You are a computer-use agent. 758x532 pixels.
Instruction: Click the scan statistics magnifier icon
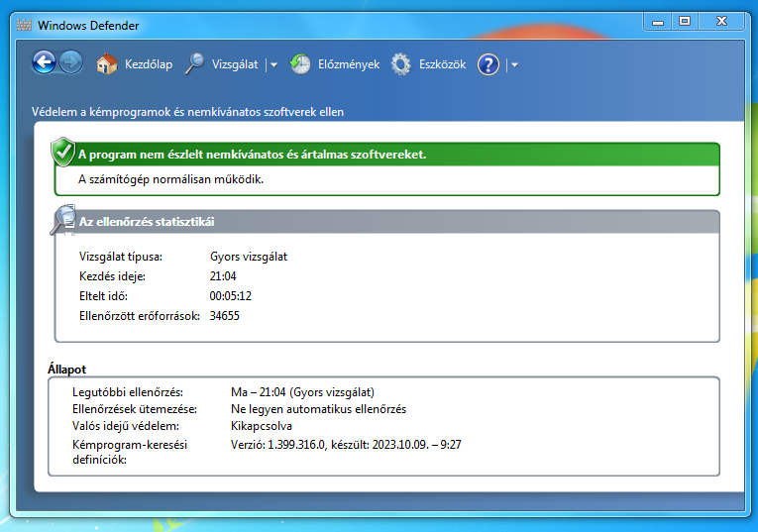coord(63,219)
